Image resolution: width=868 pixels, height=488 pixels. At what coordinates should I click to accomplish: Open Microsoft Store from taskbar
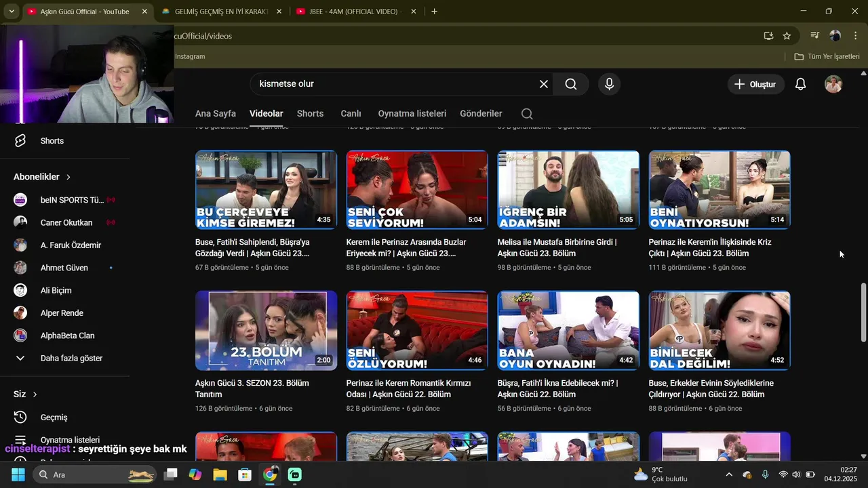[245, 474]
